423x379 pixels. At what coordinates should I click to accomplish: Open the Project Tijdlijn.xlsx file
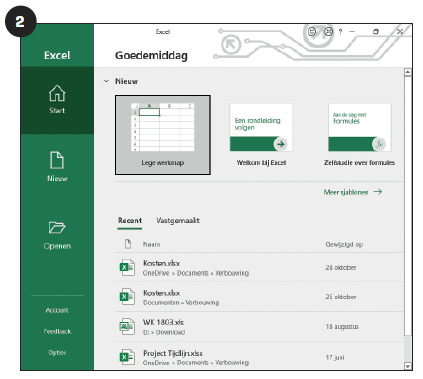click(259, 356)
